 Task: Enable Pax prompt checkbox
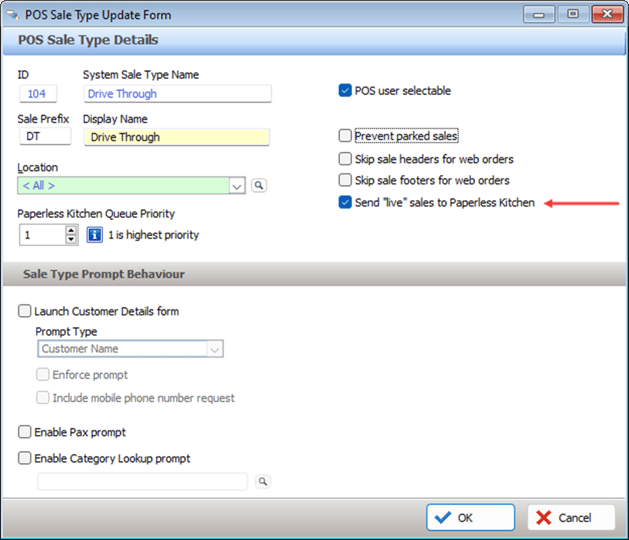24,432
